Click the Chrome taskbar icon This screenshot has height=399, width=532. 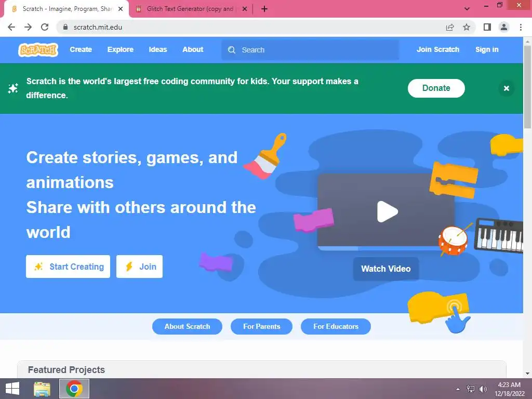click(x=74, y=389)
